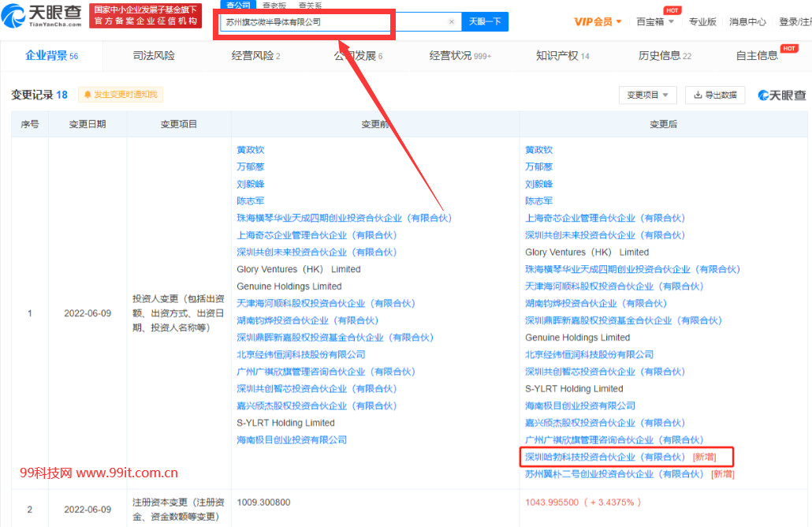The width and height of the screenshot is (812, 527).
Task: Open the 企业背景 tab
Action: pos(52,56)
